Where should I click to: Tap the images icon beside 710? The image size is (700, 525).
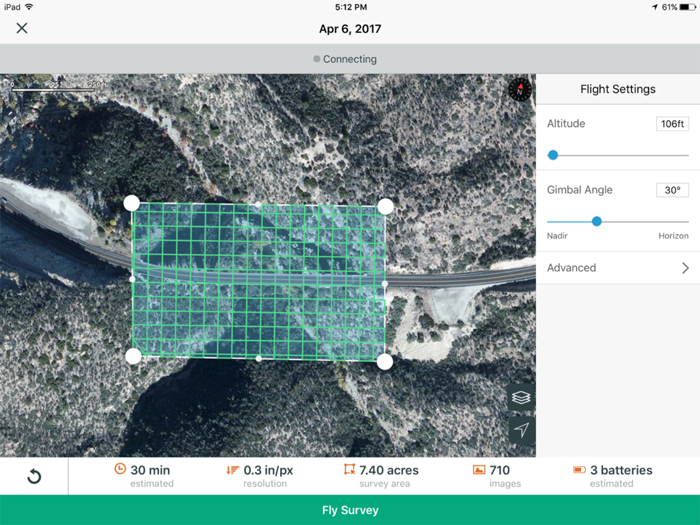point(479,469)
